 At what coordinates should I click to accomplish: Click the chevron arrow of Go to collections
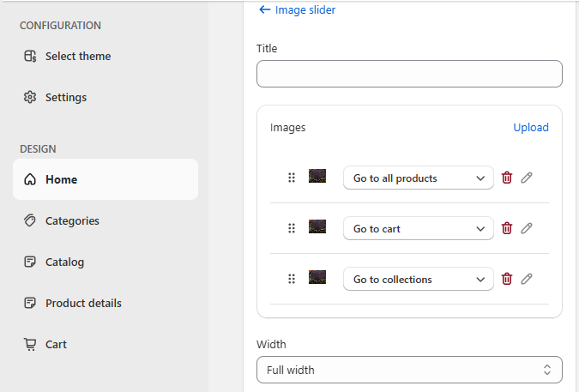pyautogui.click(x=480, y=280)
